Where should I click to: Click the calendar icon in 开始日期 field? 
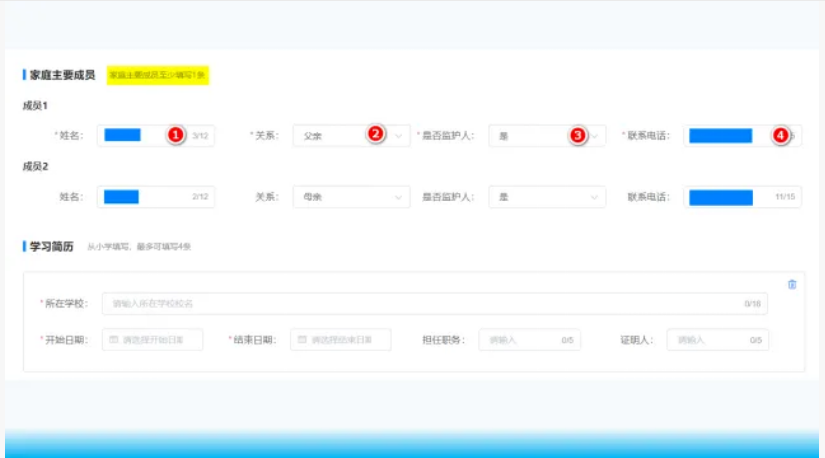[x=114, y=340]
